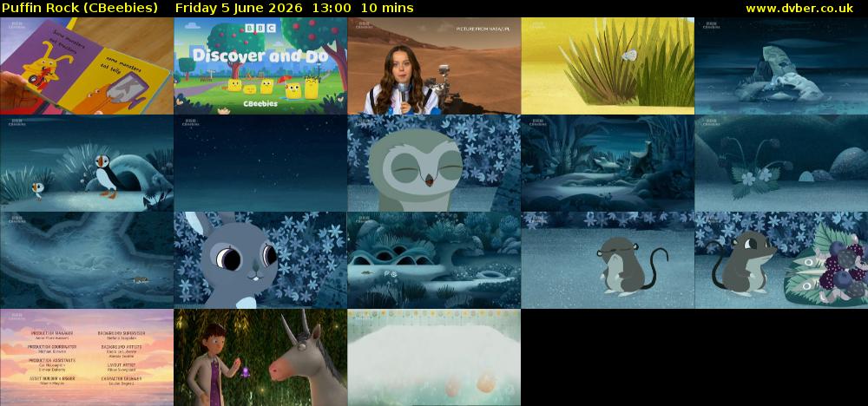Click the Friday 5 June 2026 date text
The width and height of the screenshot is (868, 406).
click(239, 9)
